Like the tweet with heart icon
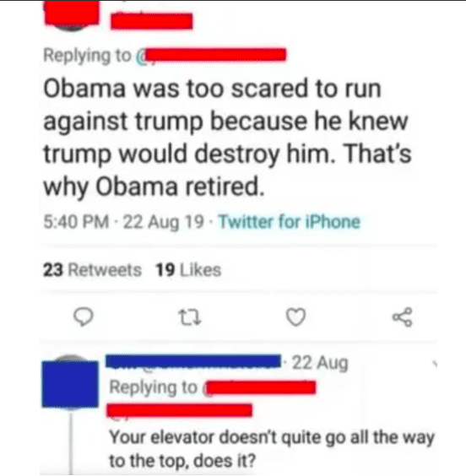Image resolution: width=466 pixels, height=476 pixels. pos(296,317)
